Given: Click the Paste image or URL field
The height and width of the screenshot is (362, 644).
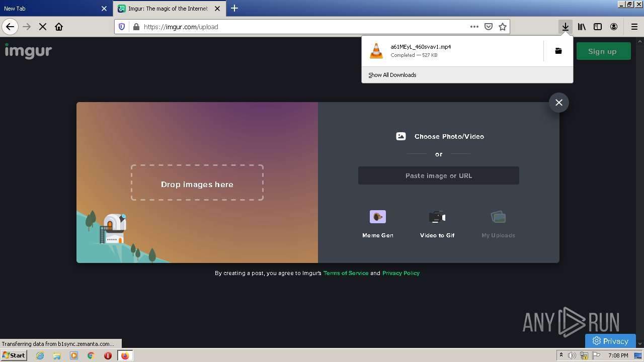Looking at the screenshot, I should tap(439, 175).
